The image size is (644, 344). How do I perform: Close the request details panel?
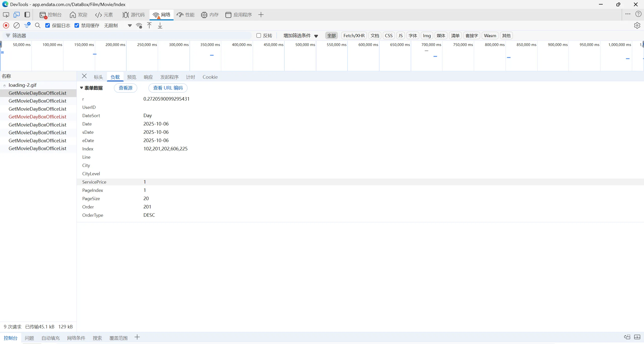click(84, 76)
